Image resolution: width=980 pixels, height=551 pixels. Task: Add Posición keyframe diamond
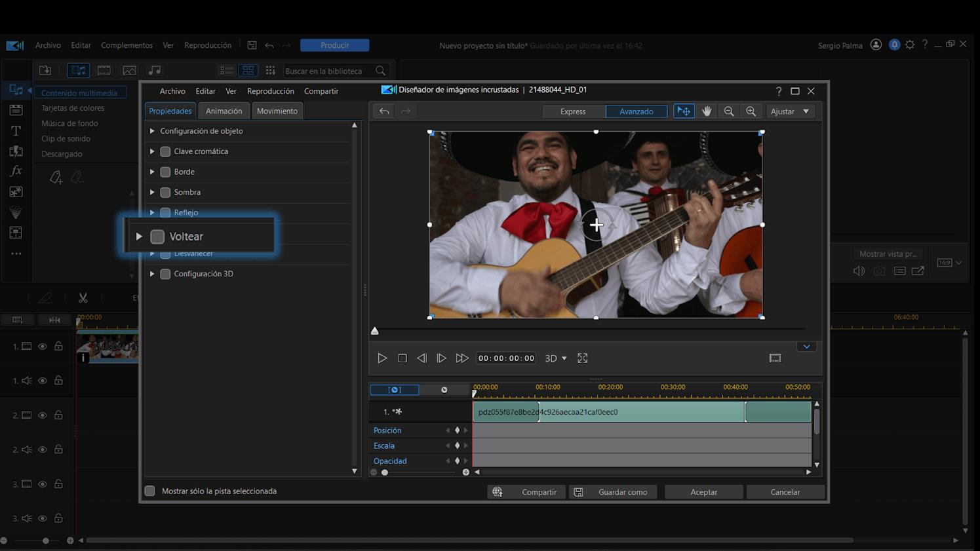tap(457, 430)
